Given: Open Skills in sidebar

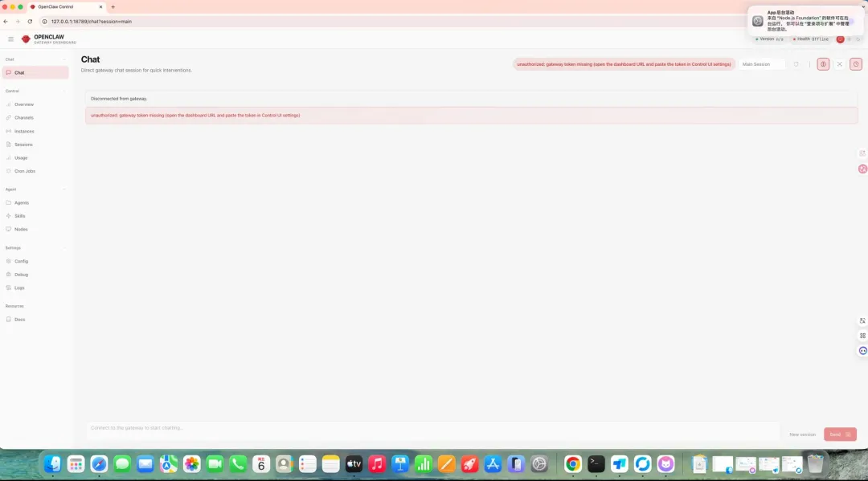Looking at the screenshot, I should pyautogui.click(x=35, y=216).
